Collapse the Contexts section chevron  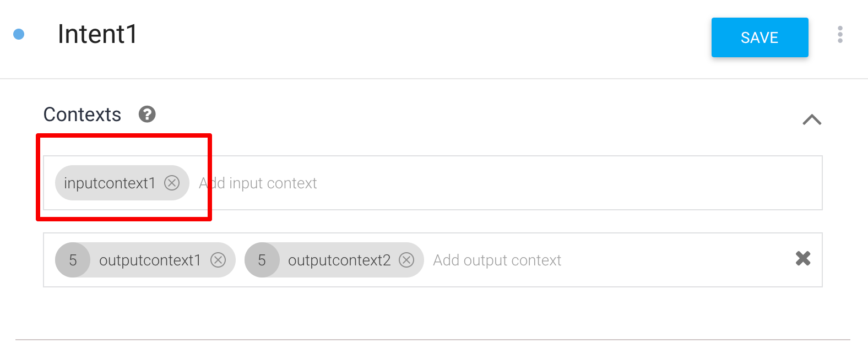(x=812, y=119)
